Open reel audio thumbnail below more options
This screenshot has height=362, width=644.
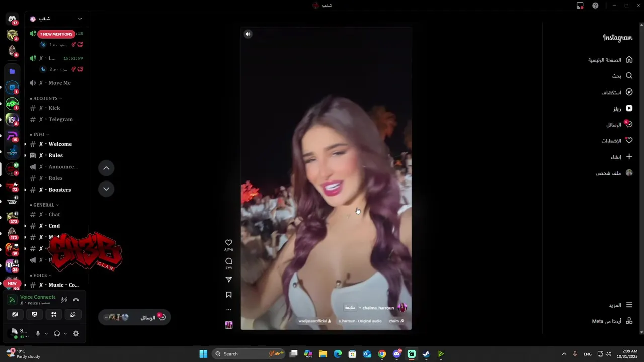click(x=229, y=325)
